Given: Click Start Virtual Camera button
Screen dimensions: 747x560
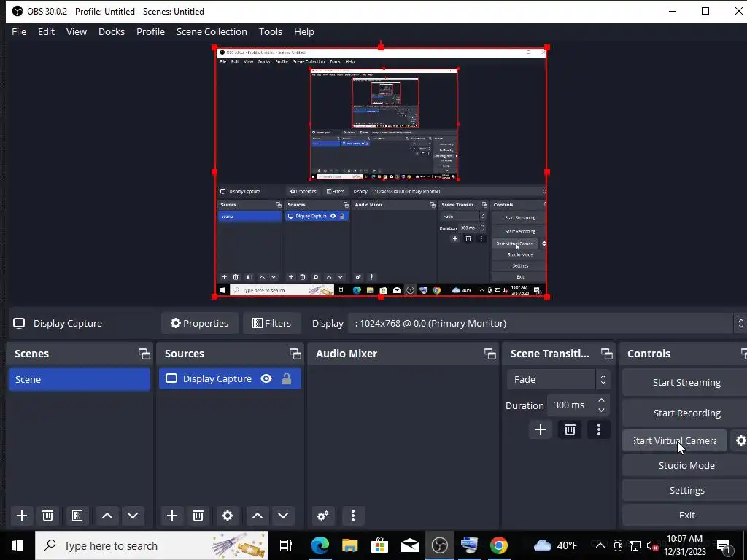Looking at the screenshot, I should click(x=675, y=440).
